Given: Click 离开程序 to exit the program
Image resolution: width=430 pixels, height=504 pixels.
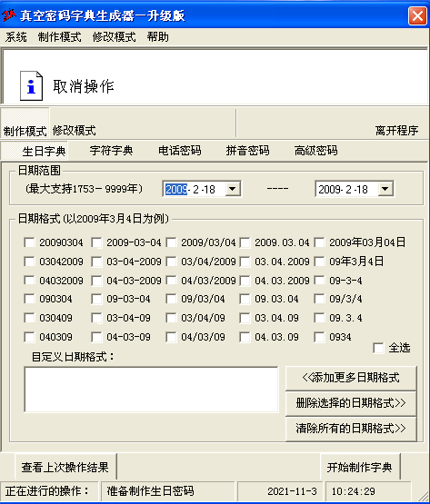Looking at the screenshot, I should tap(397, 130).
